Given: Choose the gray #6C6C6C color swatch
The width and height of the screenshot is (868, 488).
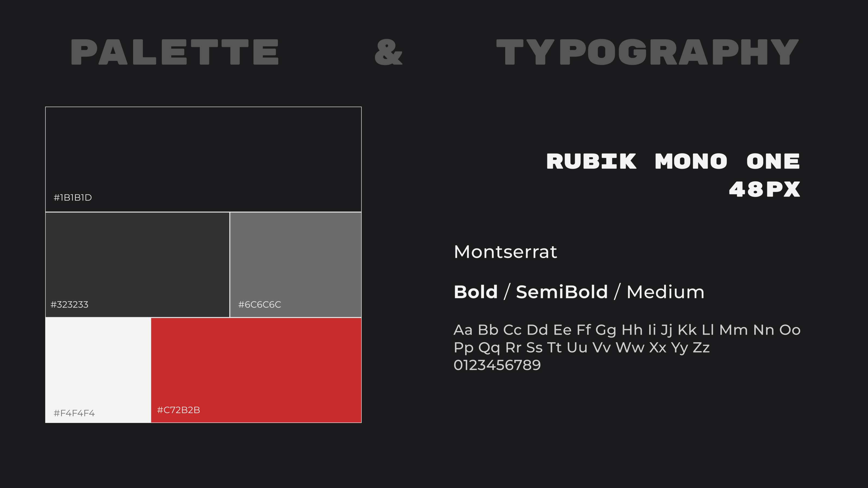Looking at the screenshot, I should [x=295, y=259].
